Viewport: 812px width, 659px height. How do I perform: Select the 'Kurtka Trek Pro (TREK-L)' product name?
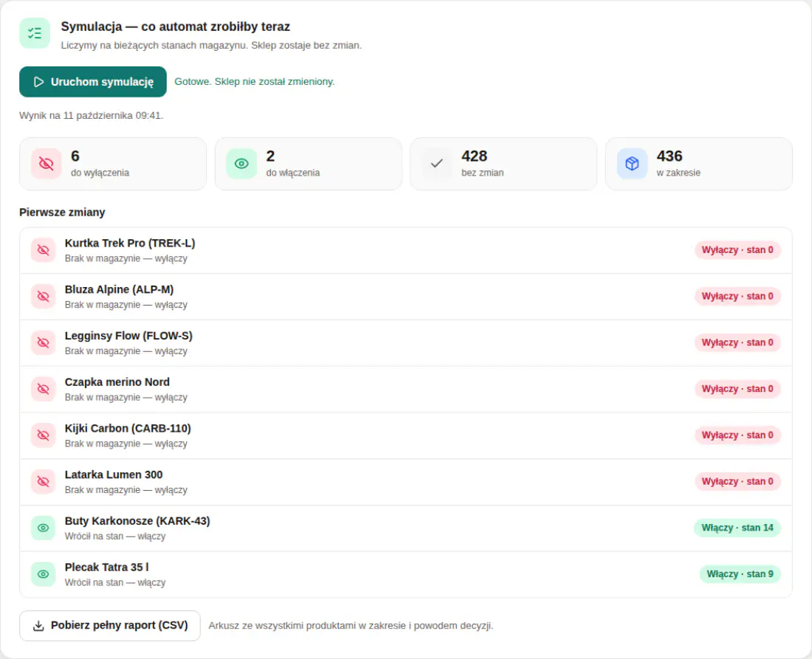pos(130,244)
